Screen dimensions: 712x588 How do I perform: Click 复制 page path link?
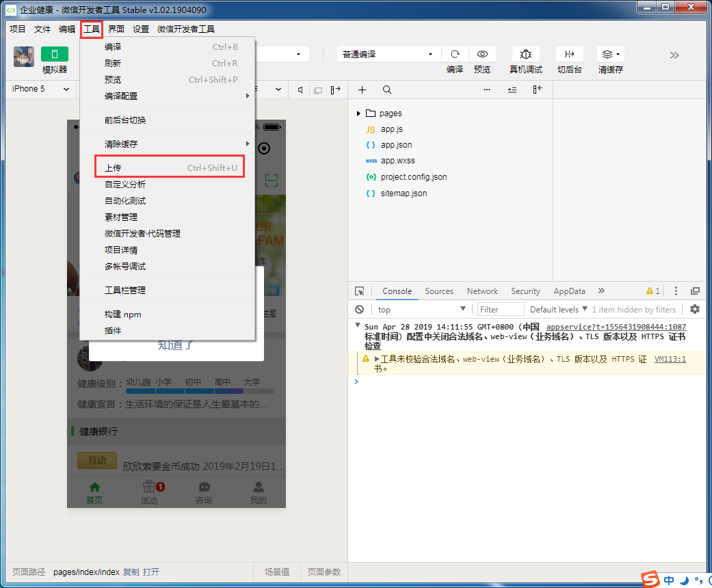[131, 572]
